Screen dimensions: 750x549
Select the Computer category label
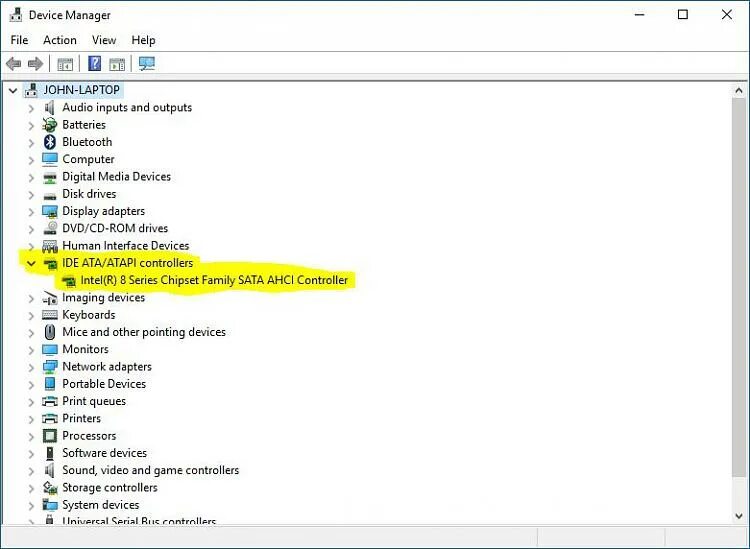(88, 159)
